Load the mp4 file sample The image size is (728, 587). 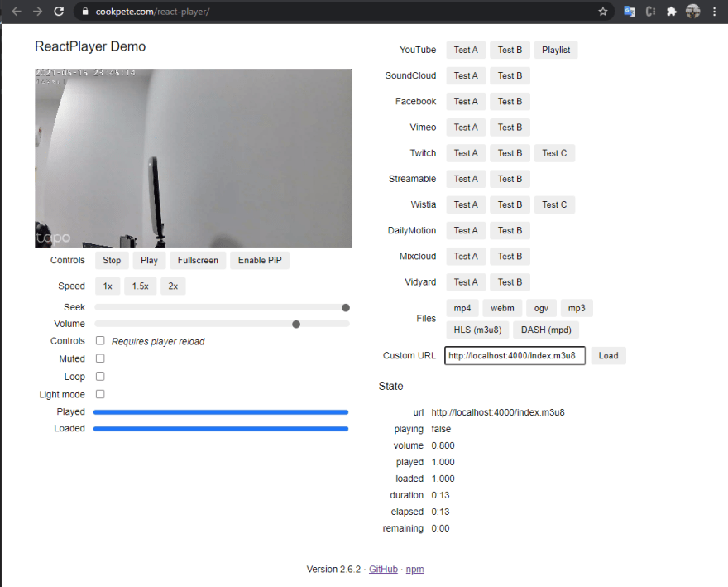click(x=462, y=308)
